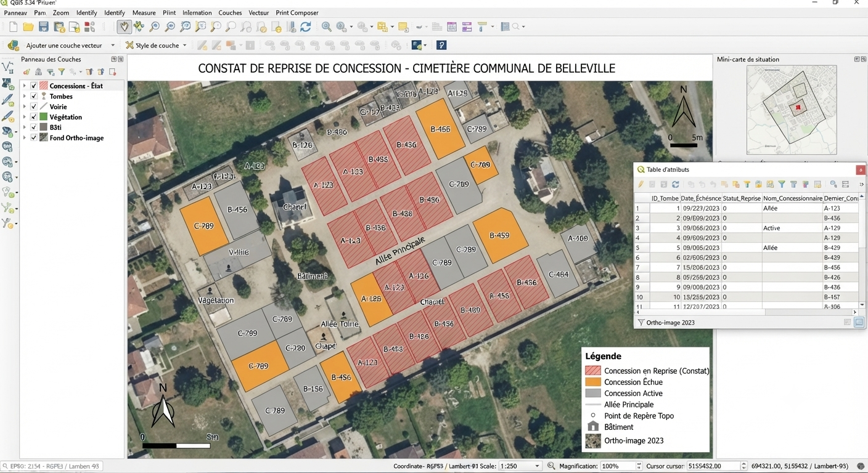Click the hatched red Concession en Reprise legend swatch
Image resolution: width=868 pixels, height=473 pixels.
(x=592, y=371)
